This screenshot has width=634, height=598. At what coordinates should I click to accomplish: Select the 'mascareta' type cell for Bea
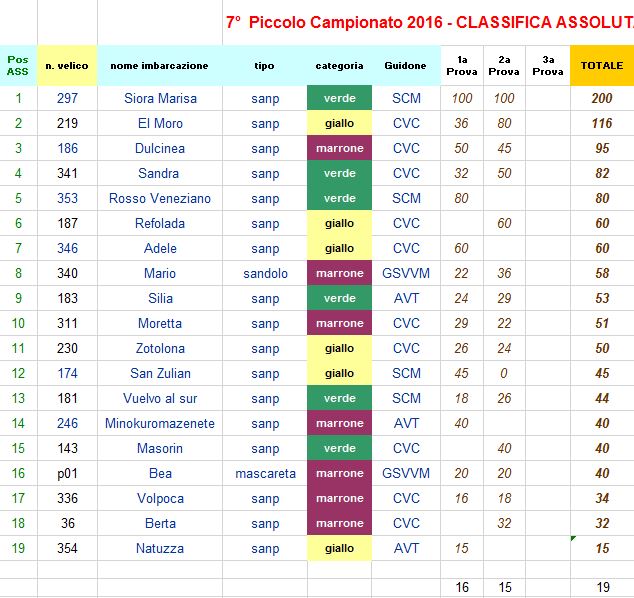pyautogui.click(x=265, y=473)
